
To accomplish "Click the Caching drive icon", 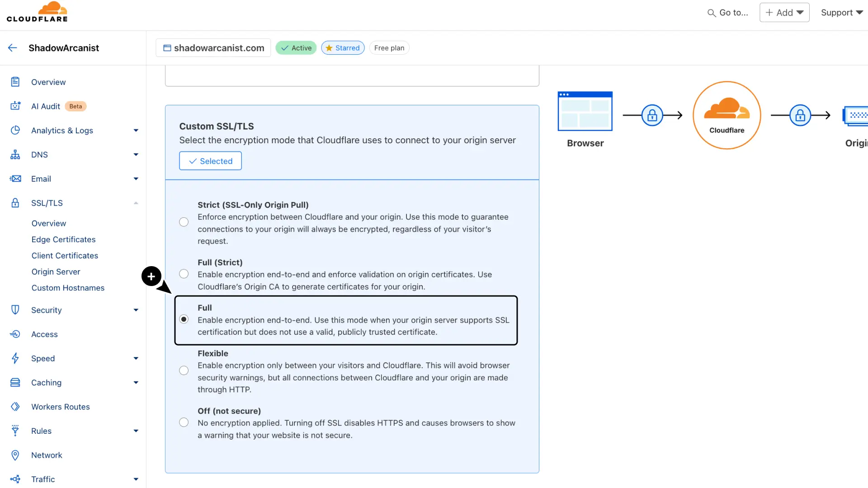I will click(15, 383).
